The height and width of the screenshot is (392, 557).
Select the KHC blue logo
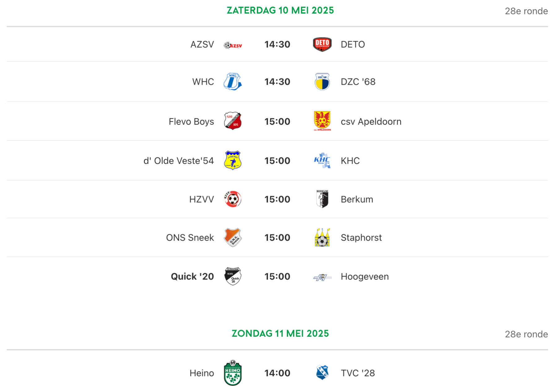click(x=322, y=161)
